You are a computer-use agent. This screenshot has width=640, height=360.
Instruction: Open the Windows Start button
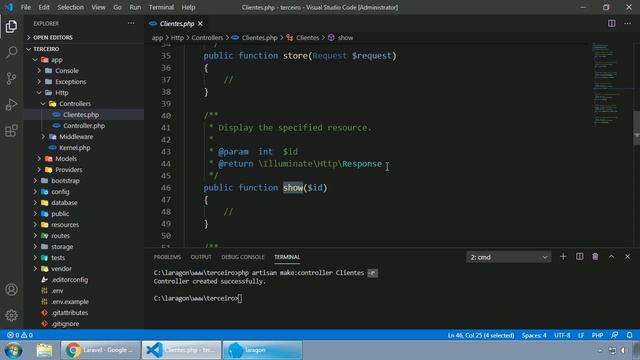tap(13, 351)
